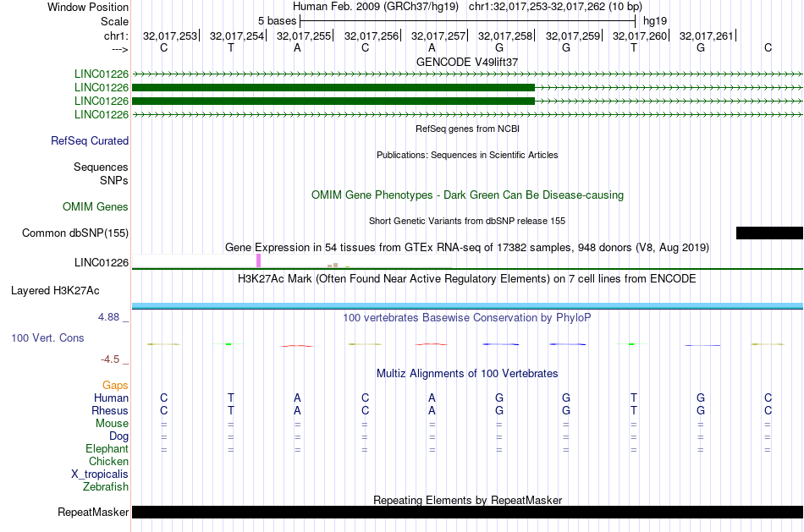Click the Elephant species label
This screenshot has width=804, height=532.
click(x=107, y=449)
